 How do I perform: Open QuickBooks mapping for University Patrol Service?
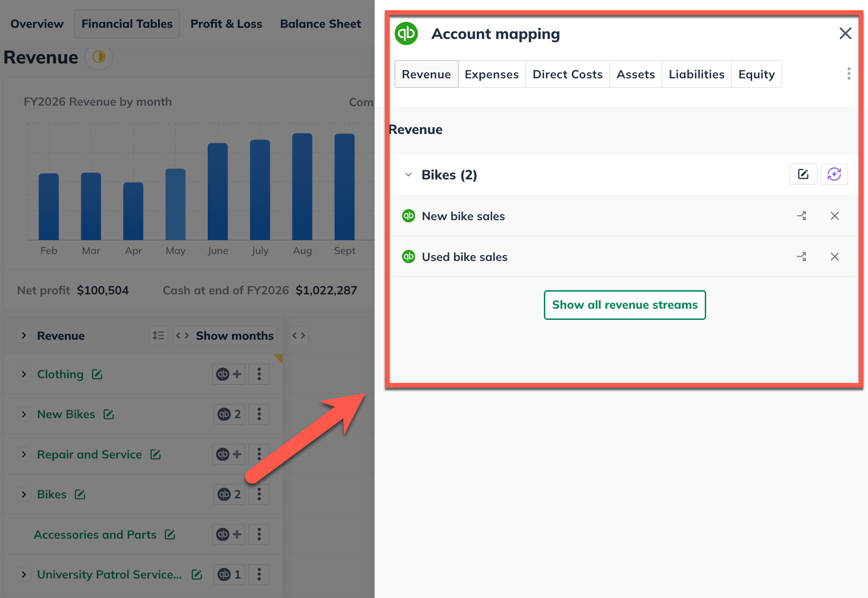tap(230, 574)
